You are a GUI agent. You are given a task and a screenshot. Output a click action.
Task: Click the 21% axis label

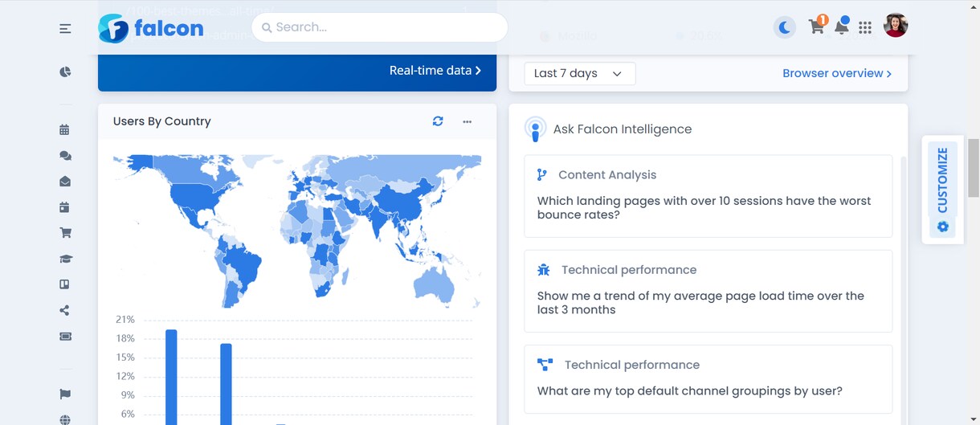[x=125, y=319]
